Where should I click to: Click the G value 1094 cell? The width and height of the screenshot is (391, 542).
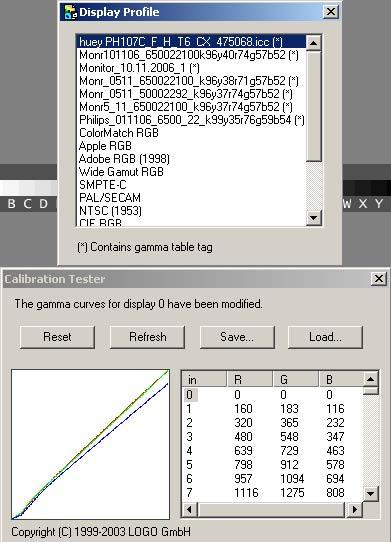point(292,479)
